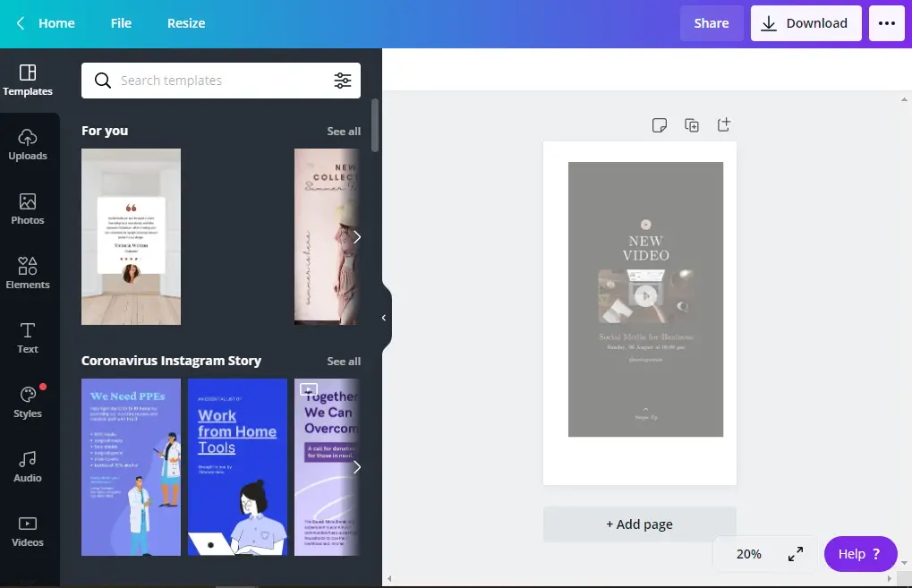
Task: Open the Photos sidebar tab
Action: (28, 209)
